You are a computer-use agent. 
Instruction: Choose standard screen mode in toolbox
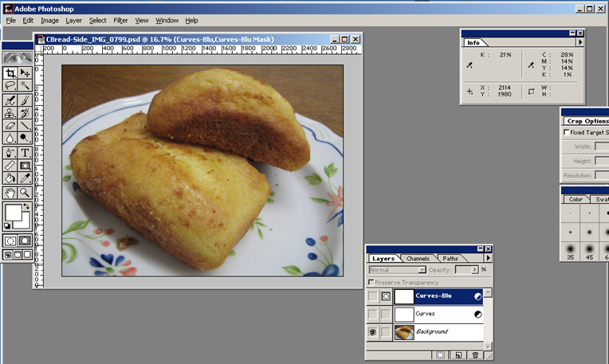coord(8,255)
